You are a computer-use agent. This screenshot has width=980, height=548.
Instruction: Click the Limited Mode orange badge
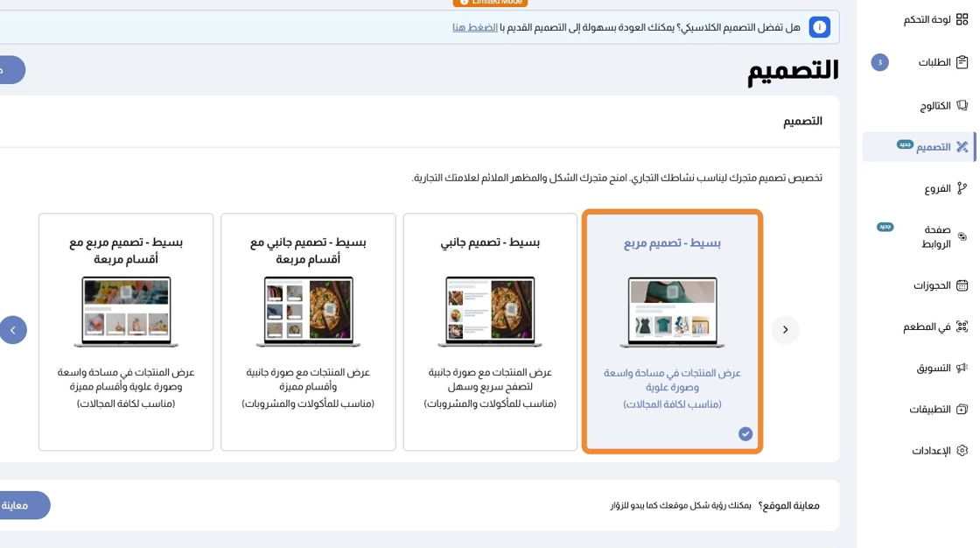click(491, 3)
